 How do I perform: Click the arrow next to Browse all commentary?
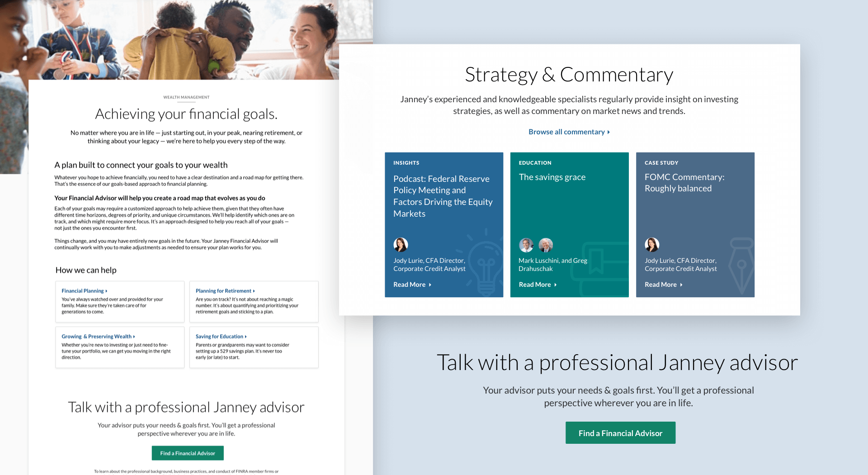pos(609,132)
